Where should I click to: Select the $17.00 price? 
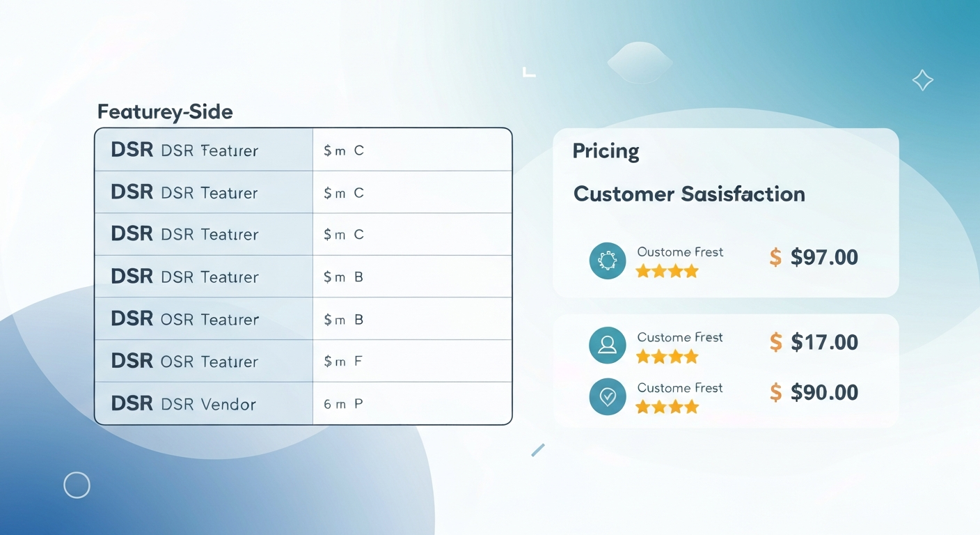coord(824,342)
